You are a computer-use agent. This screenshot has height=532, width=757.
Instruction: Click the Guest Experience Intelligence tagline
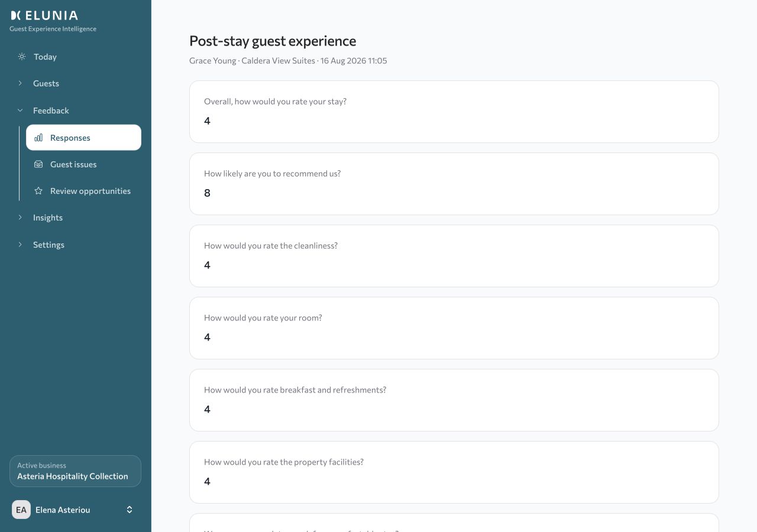53,28
